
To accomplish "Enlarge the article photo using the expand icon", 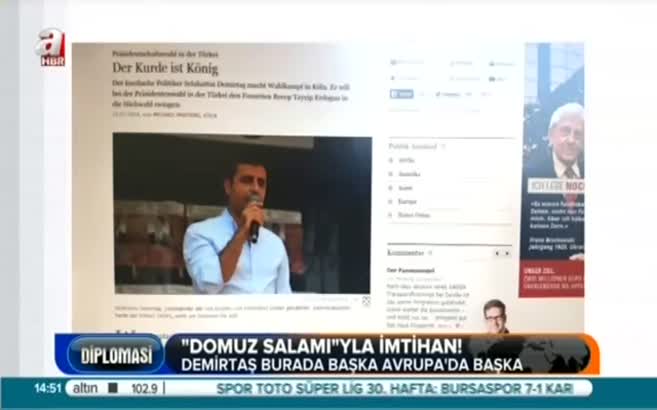I will tap(366, 301).
